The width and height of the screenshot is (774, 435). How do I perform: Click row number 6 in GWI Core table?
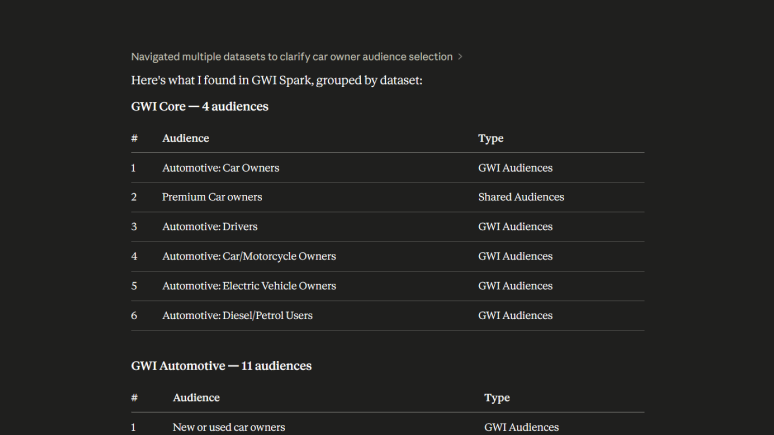[x=134, y=316]
